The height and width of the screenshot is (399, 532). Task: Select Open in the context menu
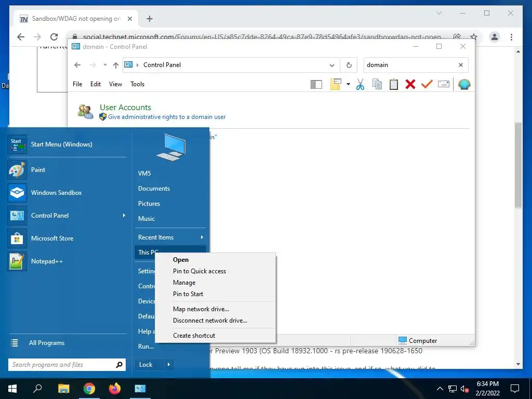click(x=215, y=260)
